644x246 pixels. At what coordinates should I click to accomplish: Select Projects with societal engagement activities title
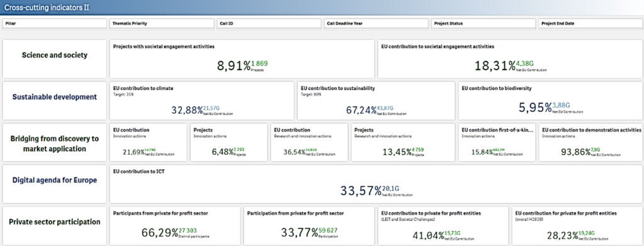point(164,47)
